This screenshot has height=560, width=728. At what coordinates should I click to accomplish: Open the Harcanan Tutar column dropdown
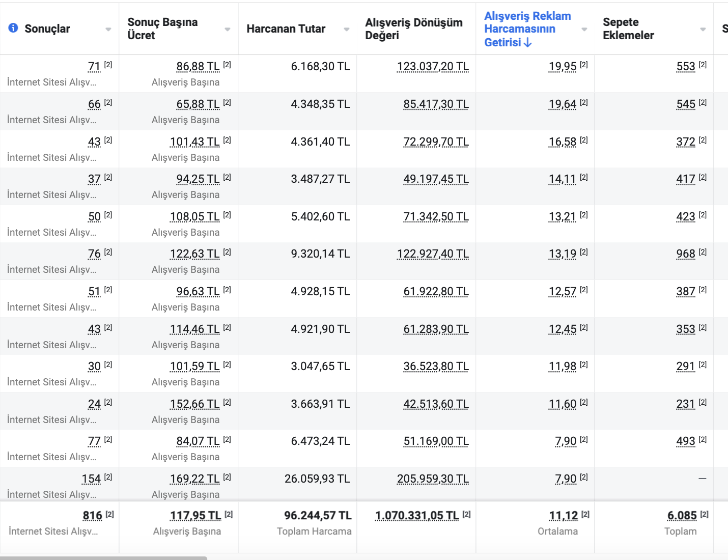click(x=347, y=30)
